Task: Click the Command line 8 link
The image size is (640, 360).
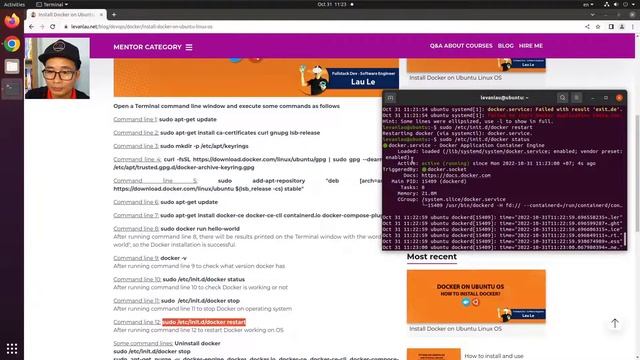Action: point(136,229)
